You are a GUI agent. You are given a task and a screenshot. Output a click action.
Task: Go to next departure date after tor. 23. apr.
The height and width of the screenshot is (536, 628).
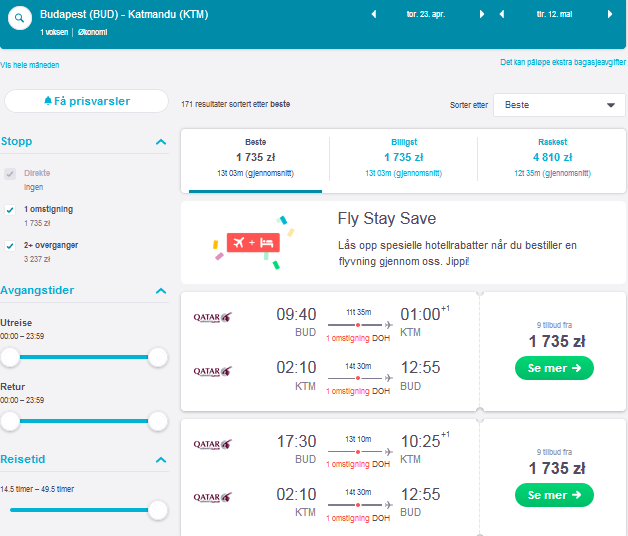pos(481,14)
